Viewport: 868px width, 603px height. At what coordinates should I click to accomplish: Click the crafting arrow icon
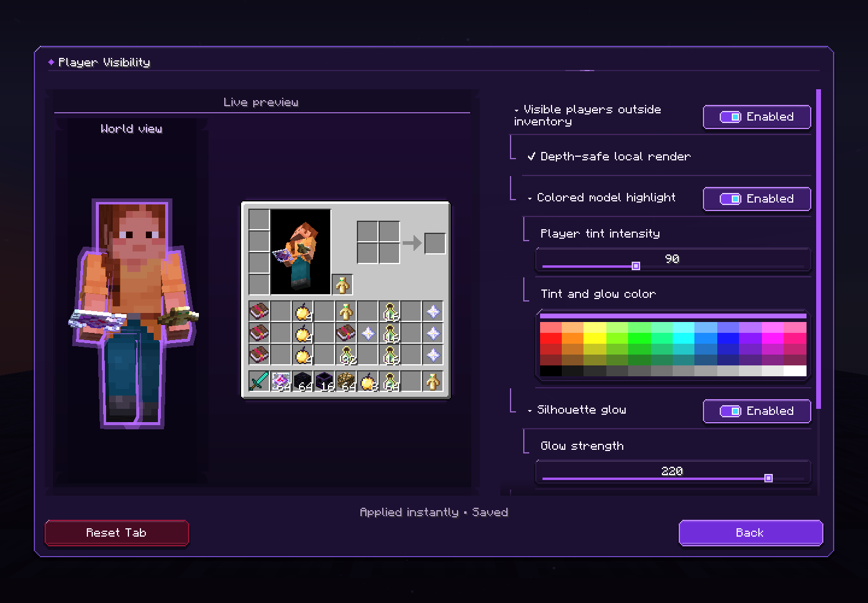tap(412, 243)
